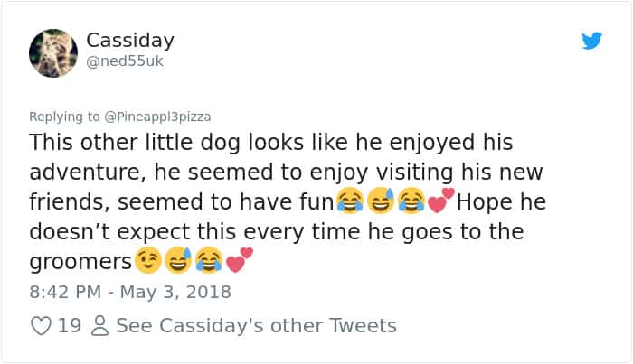Click tears-of-joy emoji on the "groomers" line

click(208, 262)
